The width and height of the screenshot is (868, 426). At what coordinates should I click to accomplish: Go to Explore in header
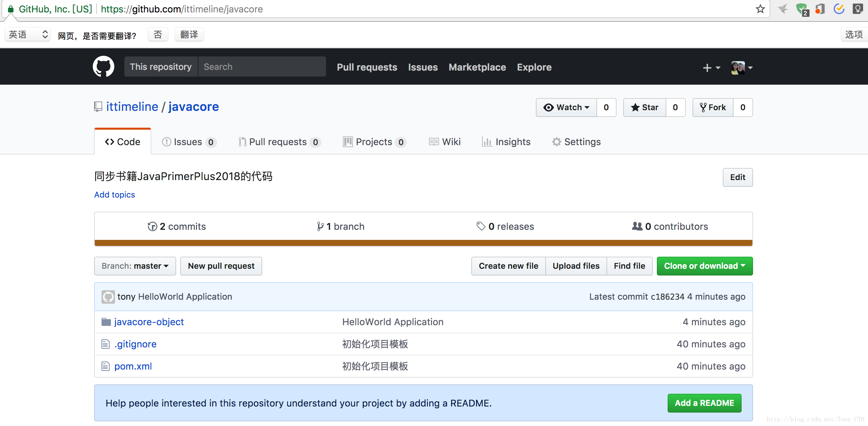pos(534,67)
